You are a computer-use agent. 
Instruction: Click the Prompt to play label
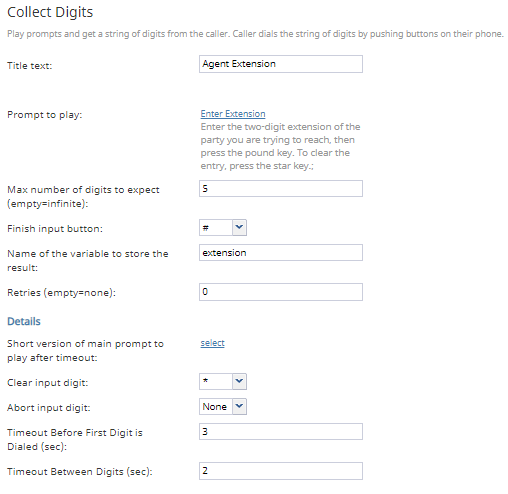point(44,115)
